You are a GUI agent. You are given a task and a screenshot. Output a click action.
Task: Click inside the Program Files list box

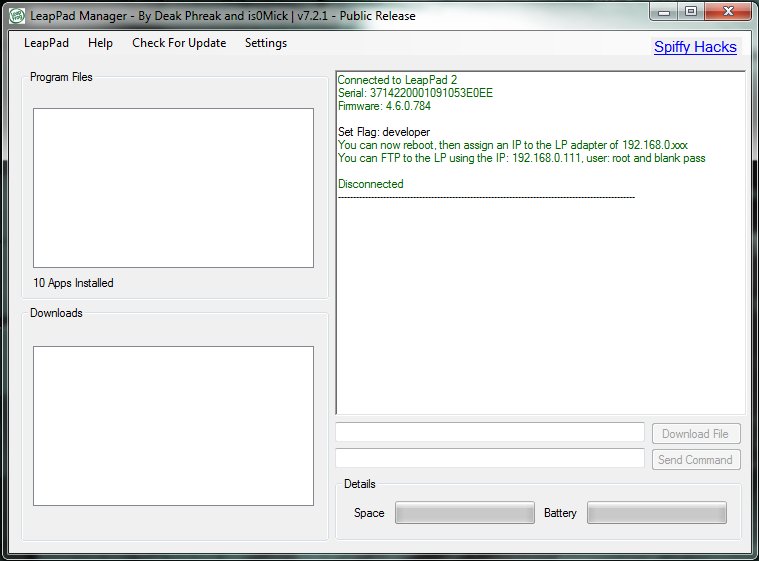pos(173,188)
